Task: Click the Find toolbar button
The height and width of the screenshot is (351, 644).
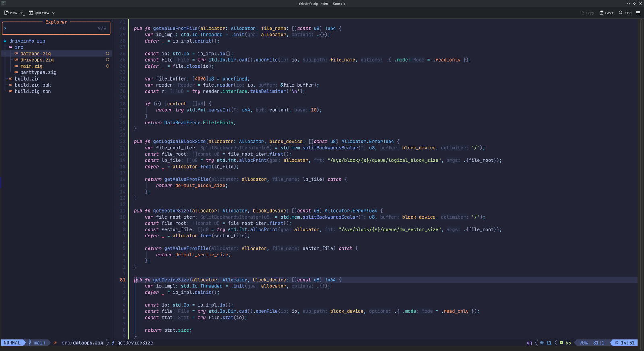Action: pos(625,13)
